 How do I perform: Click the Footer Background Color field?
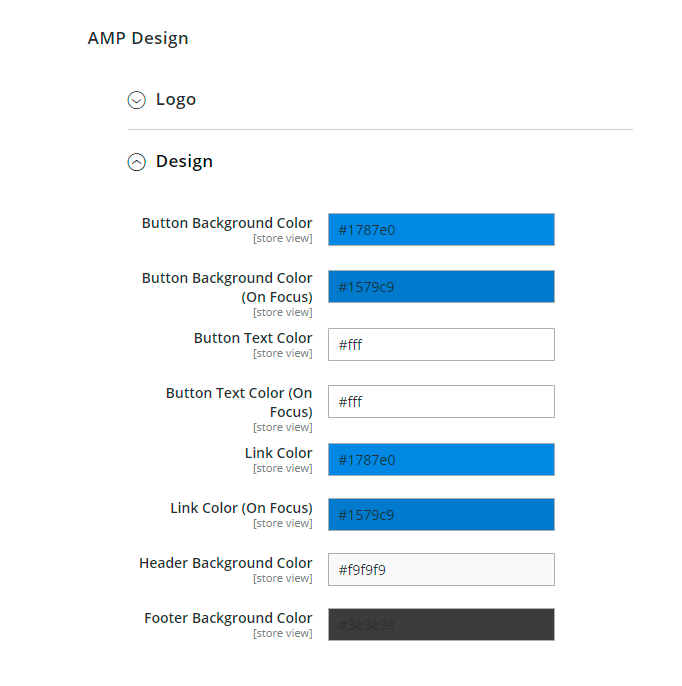pos(441,625)
